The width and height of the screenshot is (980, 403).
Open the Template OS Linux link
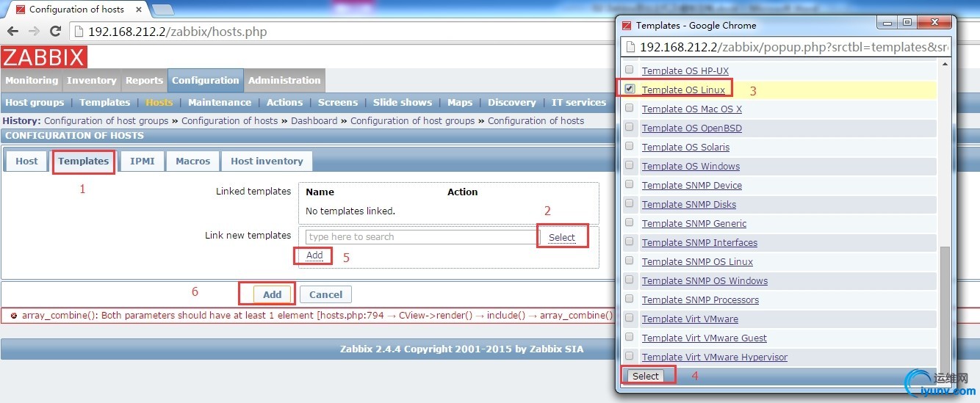[x=683, y=90]
